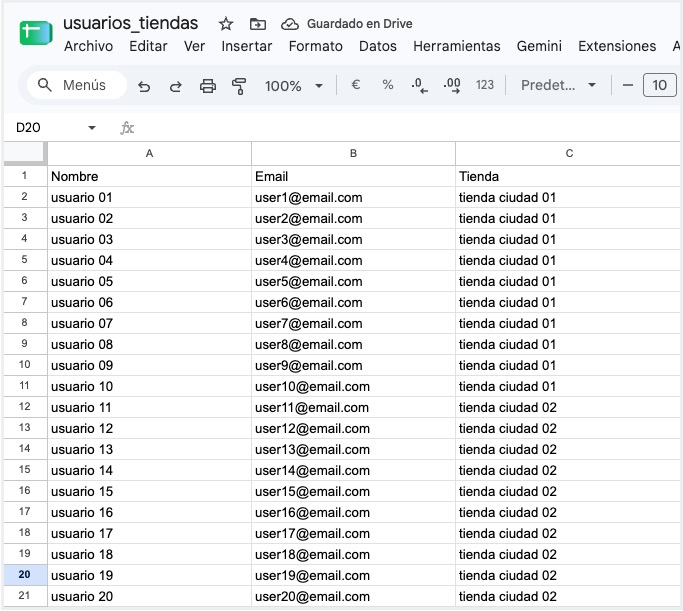Open the Formato menu

point(315,46)
